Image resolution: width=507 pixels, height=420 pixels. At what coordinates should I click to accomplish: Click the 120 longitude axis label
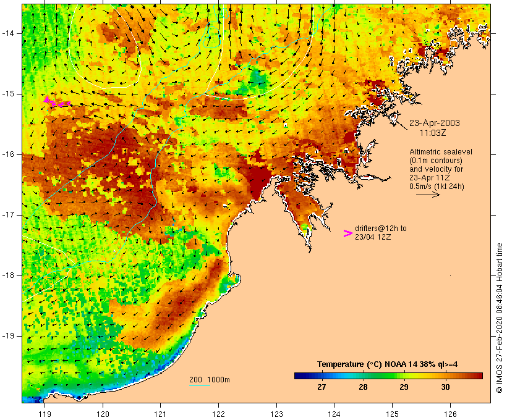(103, 414)
